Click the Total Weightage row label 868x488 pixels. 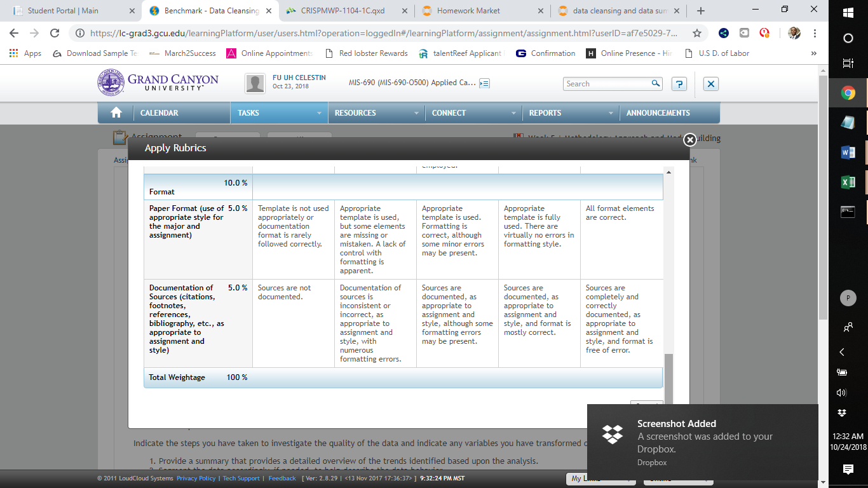click(177, 377)
